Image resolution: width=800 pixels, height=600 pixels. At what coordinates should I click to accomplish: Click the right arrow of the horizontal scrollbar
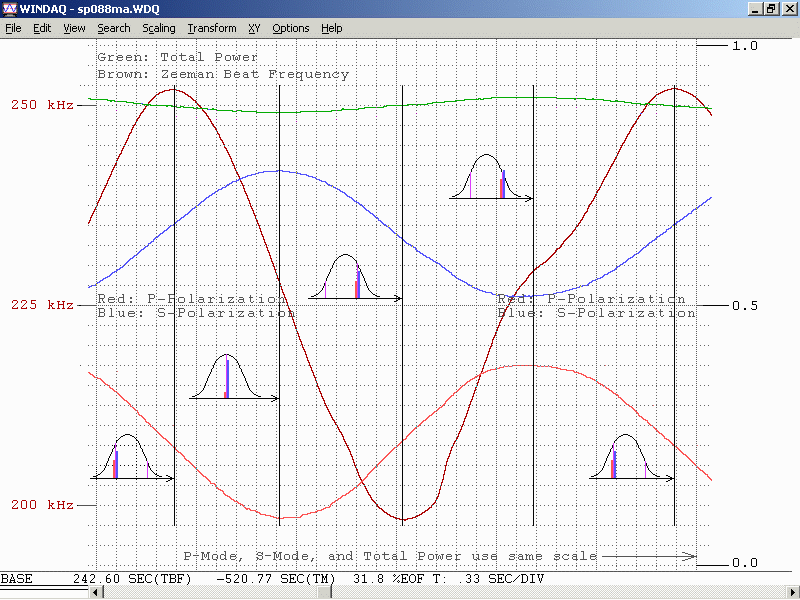pos(793,593)
